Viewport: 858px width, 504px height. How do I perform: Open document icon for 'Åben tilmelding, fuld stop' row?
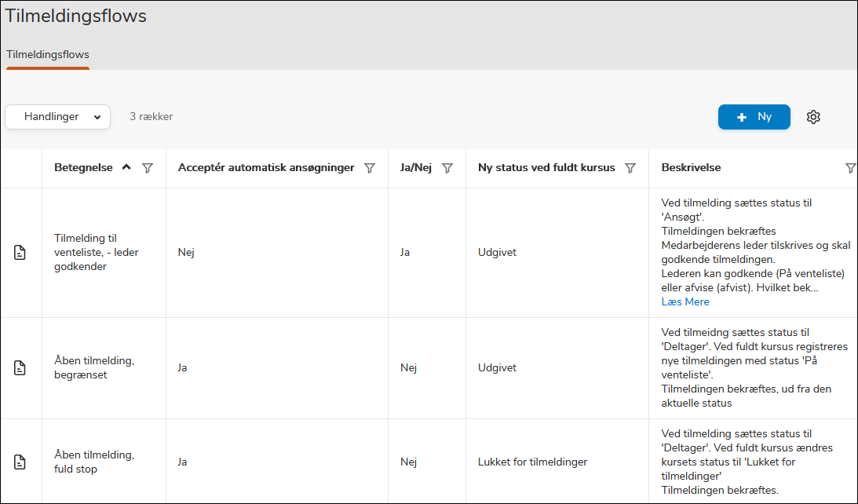pyautogui.click(x=20, y=462)
